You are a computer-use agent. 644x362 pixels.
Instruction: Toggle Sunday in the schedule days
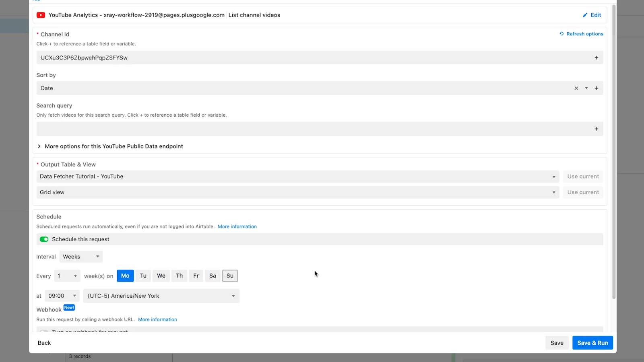pos(230,276)
